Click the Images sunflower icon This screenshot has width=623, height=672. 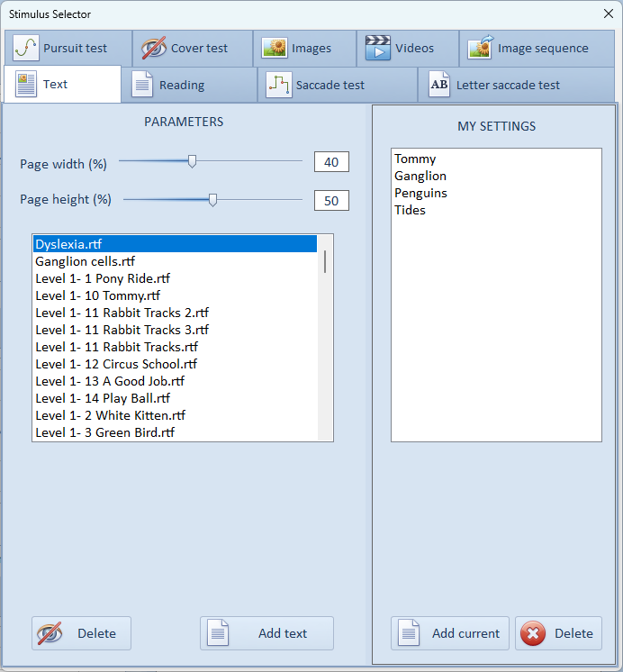coord(275,48)
